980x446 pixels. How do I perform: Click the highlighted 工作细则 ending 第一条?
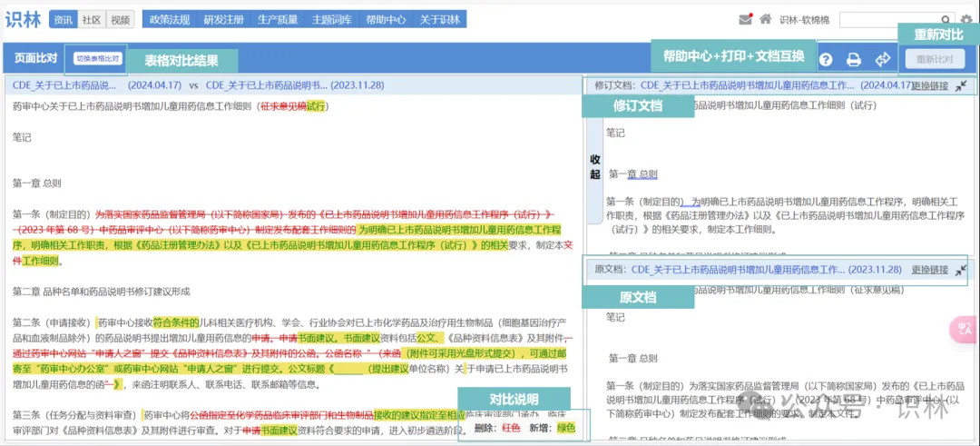click(41, 261)
